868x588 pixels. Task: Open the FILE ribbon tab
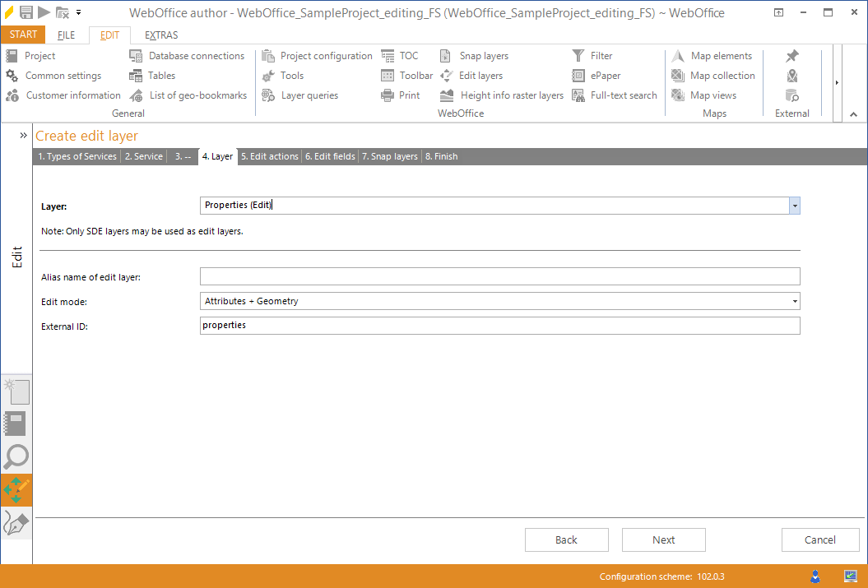(67, 35)
